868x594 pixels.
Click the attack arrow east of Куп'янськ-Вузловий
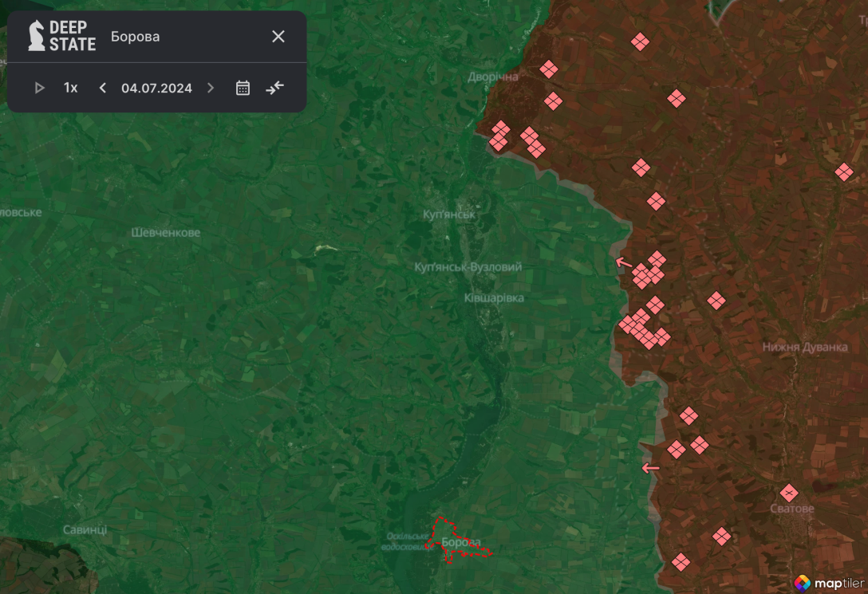point(624,262)
